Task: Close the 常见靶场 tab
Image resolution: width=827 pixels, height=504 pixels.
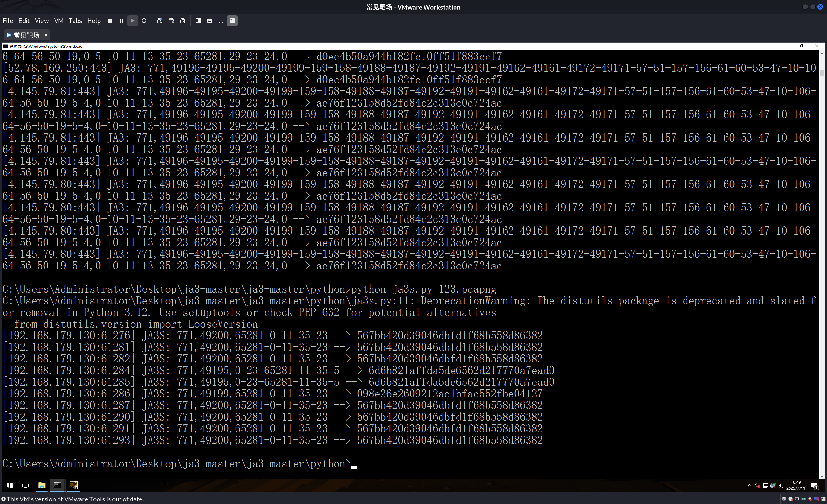Action: [x=46, y=35]
